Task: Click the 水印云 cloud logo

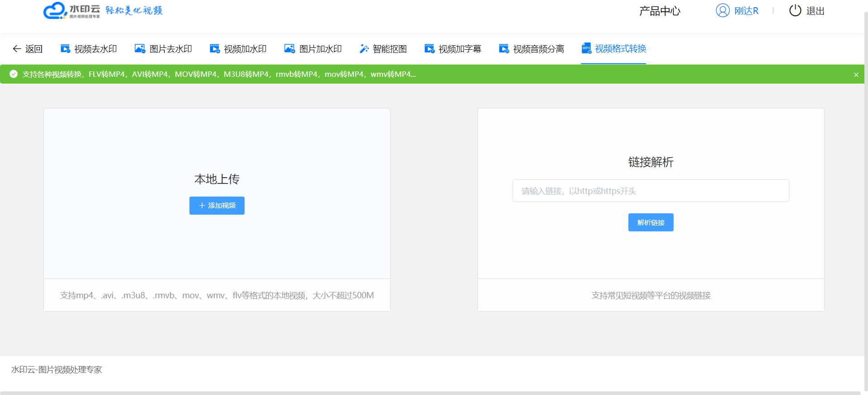Action: 71,10
